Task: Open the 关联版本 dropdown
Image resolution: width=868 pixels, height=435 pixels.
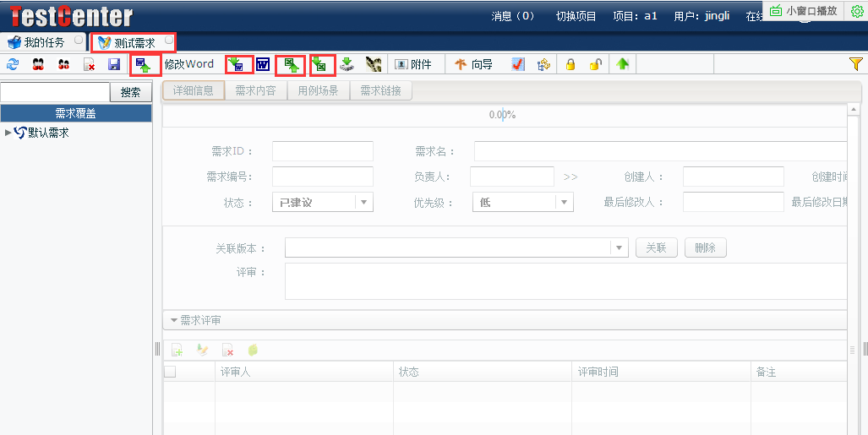Action: pos(456,248)
